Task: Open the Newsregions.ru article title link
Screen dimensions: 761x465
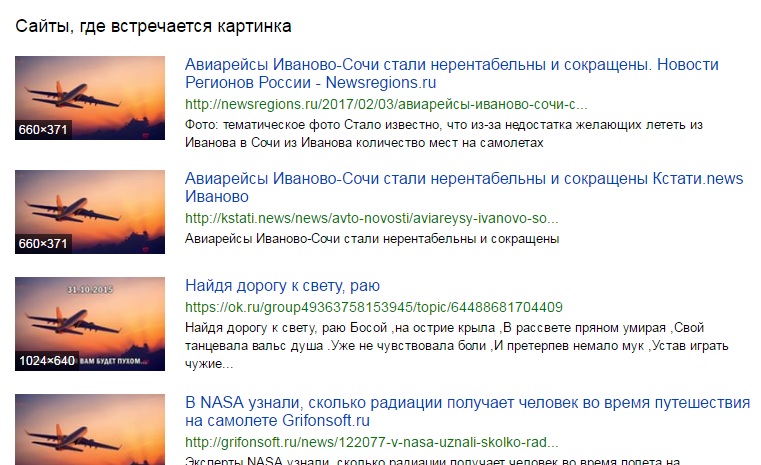Action: tap(451, 73)
